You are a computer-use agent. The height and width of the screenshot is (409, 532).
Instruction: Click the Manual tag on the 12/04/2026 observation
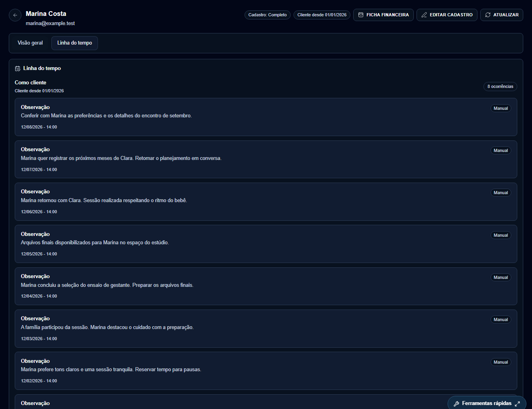(x=501, y=277)
